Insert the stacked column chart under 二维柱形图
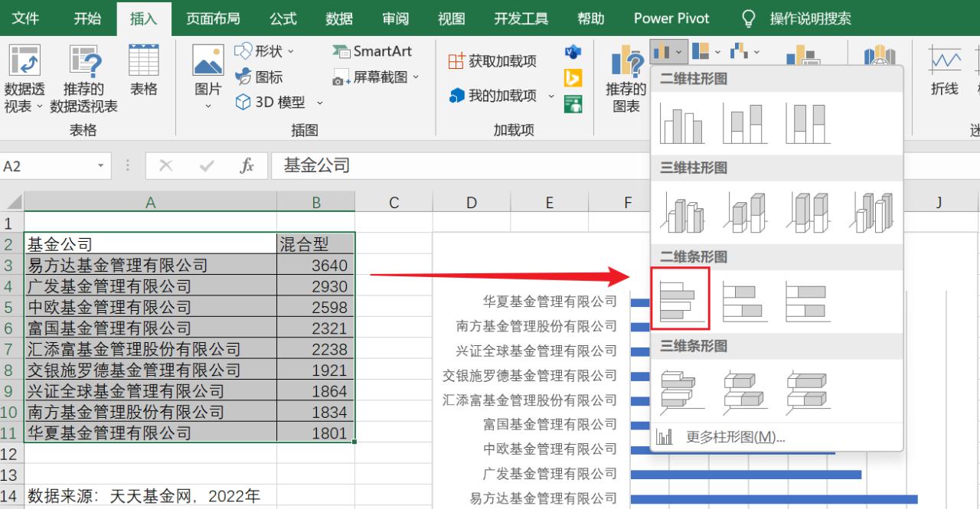This screenshot has height=509, width=980. click(744, 123)
